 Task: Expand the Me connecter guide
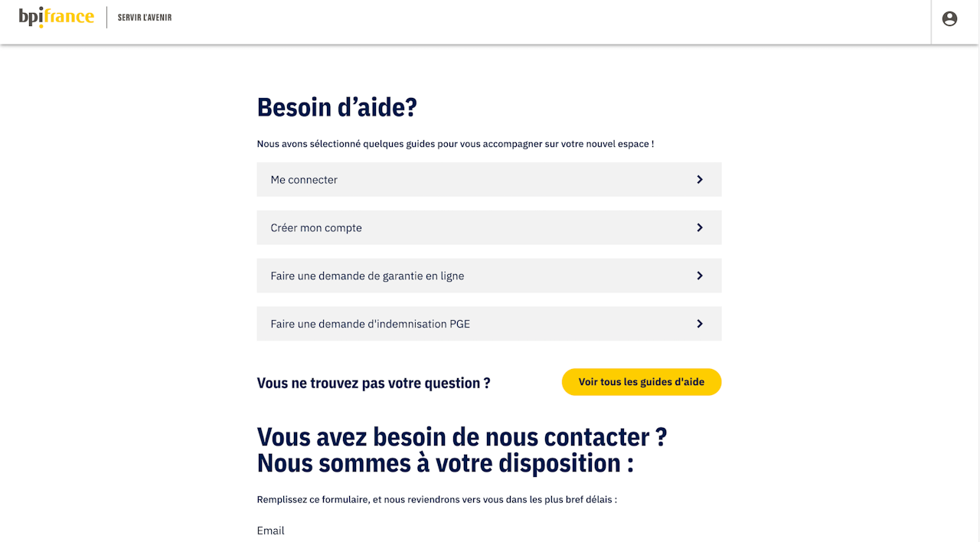[304, 180]
